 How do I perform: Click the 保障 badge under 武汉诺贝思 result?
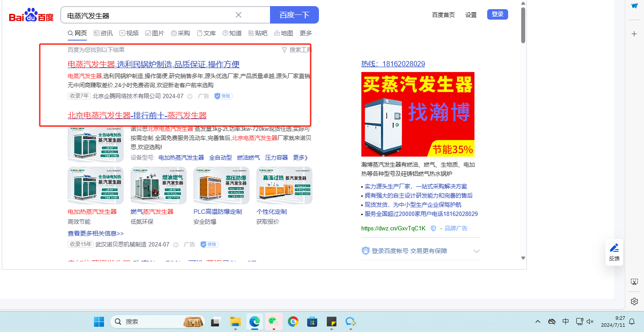pyautogui.click(x=209, y=244)
